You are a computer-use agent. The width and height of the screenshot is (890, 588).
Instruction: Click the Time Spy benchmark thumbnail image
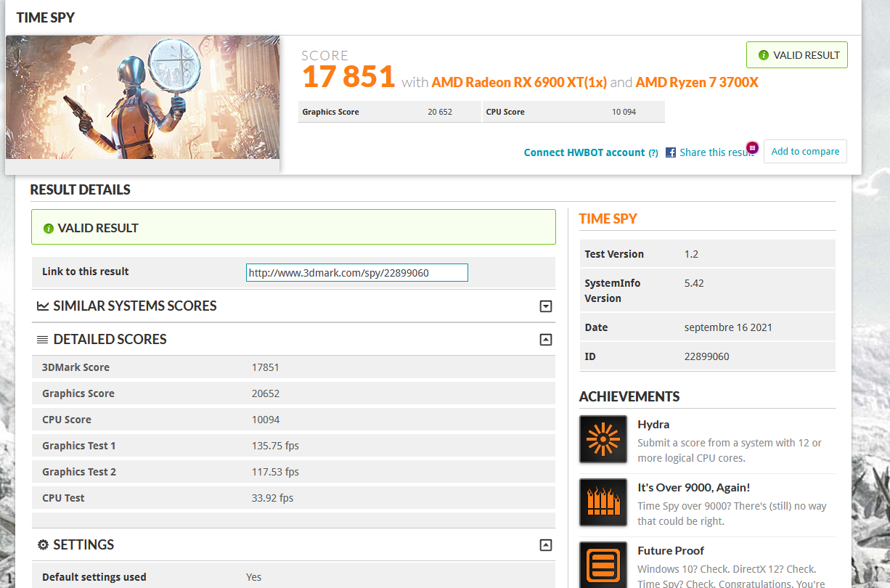coord(142,97)
